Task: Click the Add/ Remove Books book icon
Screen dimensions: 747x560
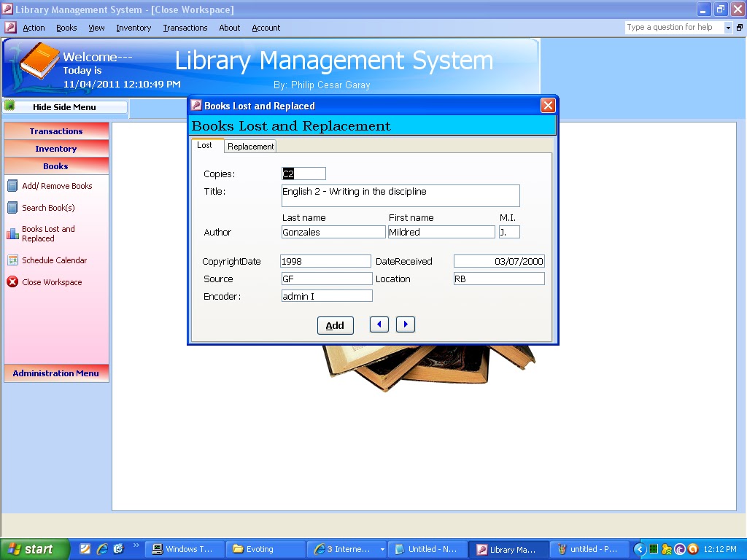Action: click(x=12, y=186)
